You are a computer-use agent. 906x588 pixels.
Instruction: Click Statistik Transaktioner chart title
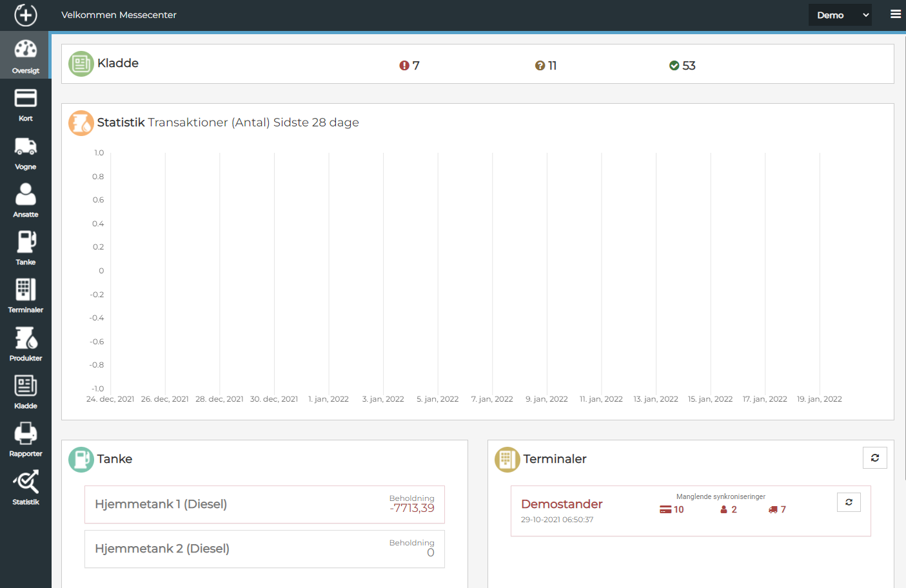(228, 122)
